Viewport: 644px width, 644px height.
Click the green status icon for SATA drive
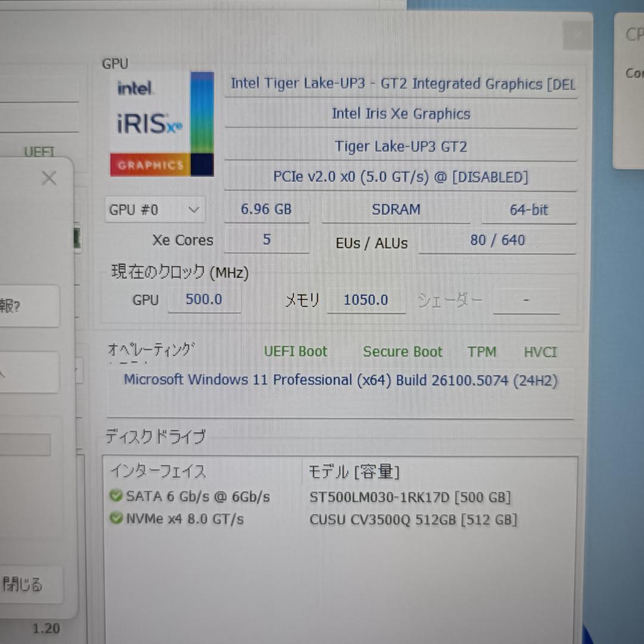pyautogui.click(x=116, y=496)
